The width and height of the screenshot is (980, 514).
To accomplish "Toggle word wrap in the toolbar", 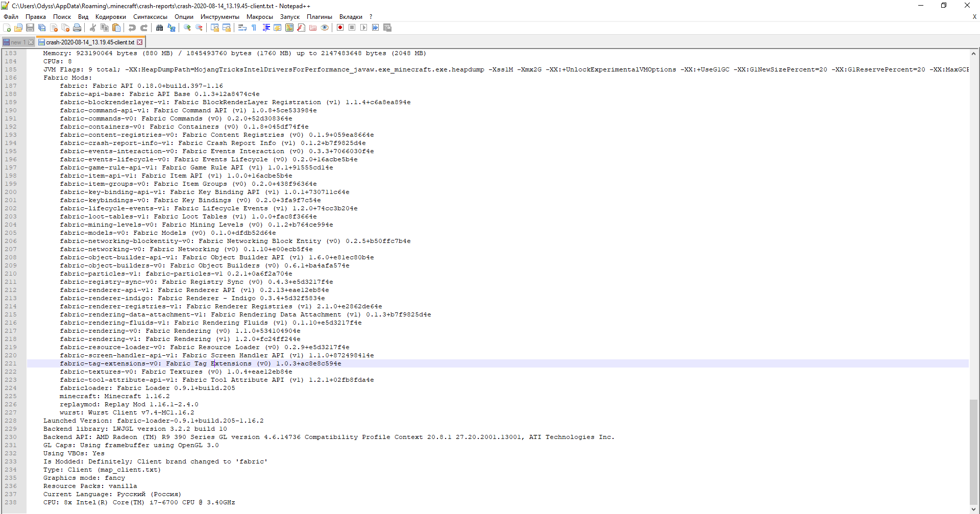I will [242, 28].
